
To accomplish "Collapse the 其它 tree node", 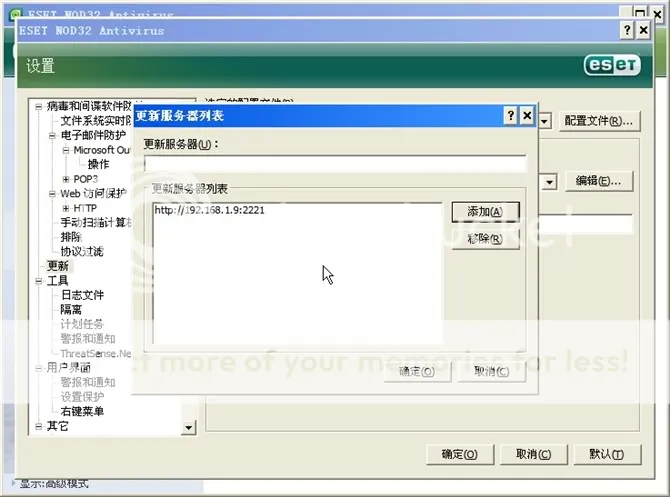I will tap(39, 426).
